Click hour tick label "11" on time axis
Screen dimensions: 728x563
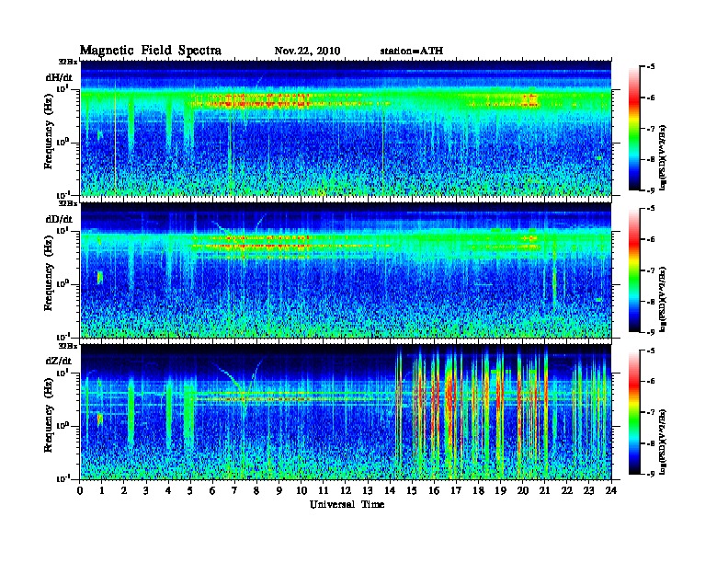click(324, 490)
